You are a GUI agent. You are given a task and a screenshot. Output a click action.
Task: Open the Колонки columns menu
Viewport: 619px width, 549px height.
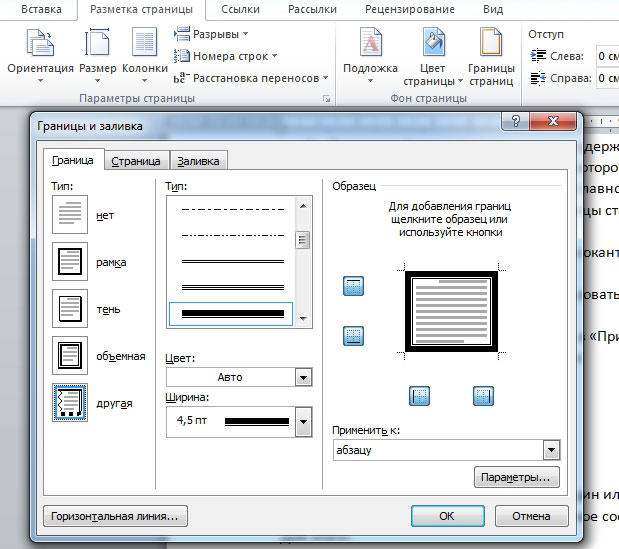pyautogui.click(x=145, y=55)
